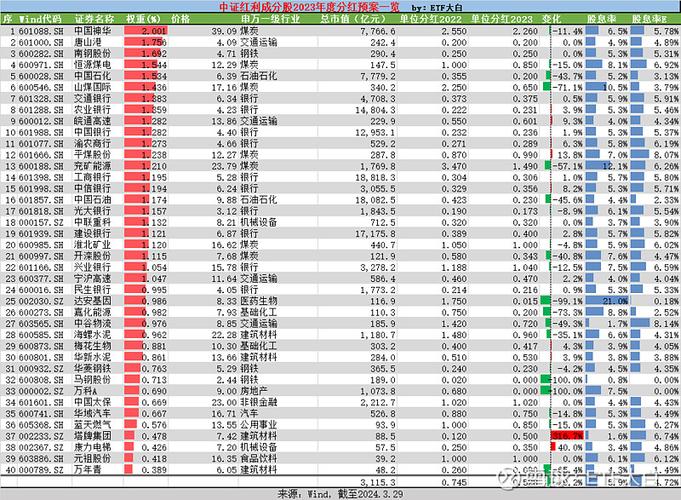The height and width of the screenshot is (500, 681).
Task: Select the stock name 渝农商行
Action: tap(93, 144)
